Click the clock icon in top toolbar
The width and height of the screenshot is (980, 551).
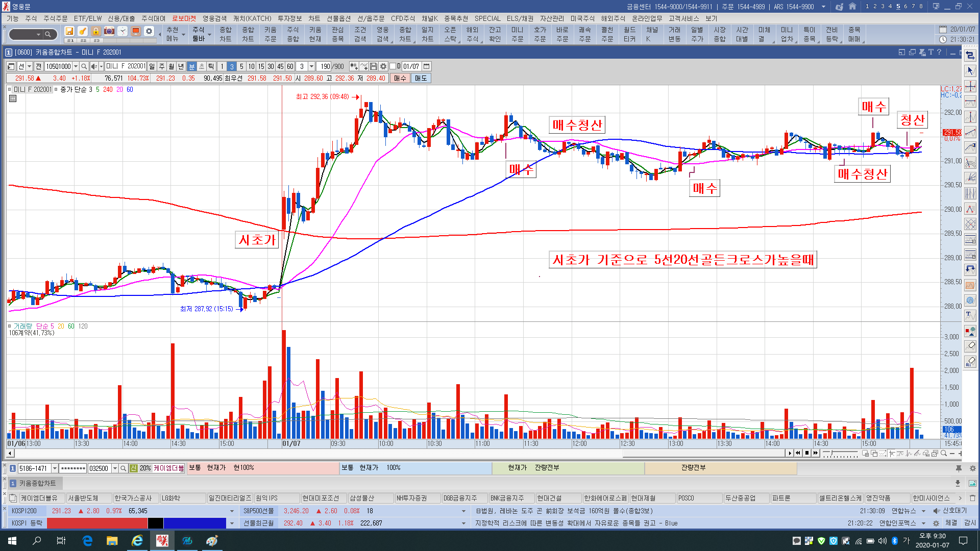click(122, 31)
